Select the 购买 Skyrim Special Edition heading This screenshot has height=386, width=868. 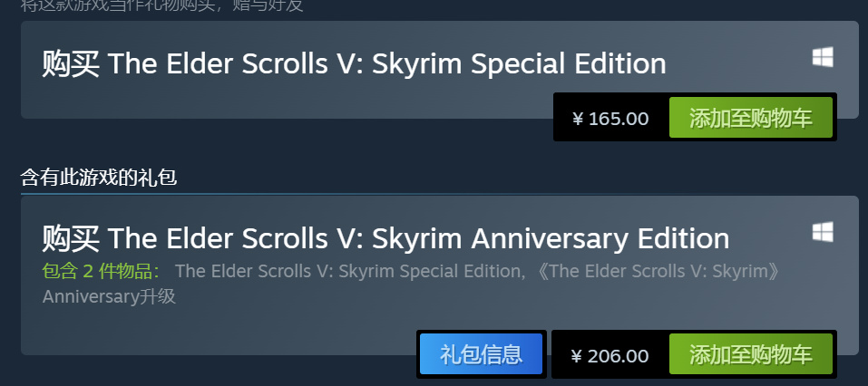(x=354, y=64)
